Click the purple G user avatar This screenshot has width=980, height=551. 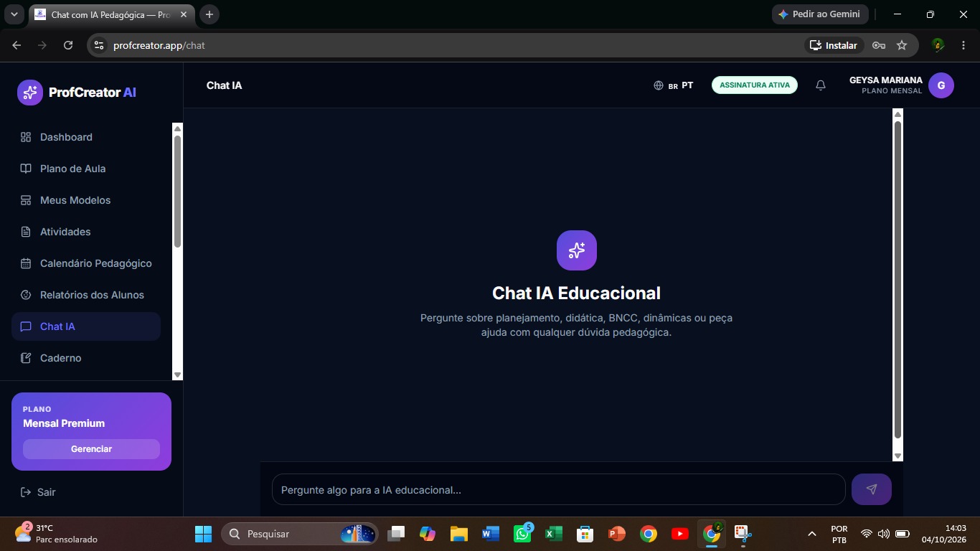pyautogui.click(x=941, y=85)
